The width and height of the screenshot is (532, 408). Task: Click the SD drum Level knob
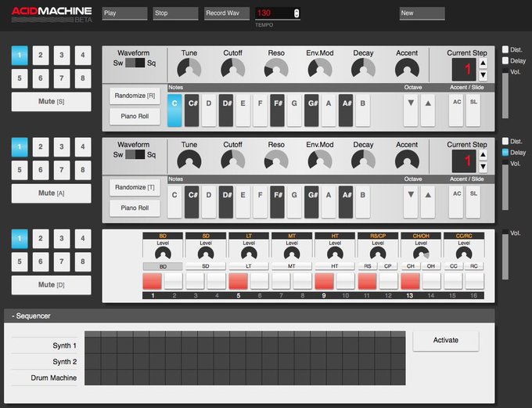(x=206, y=254)
